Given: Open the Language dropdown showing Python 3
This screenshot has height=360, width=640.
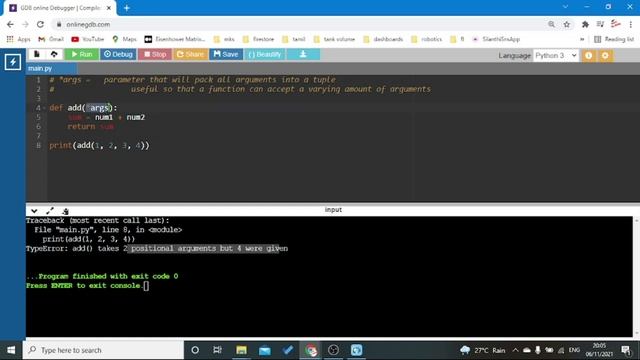Looking at the screenshot, I should [556, 56].
